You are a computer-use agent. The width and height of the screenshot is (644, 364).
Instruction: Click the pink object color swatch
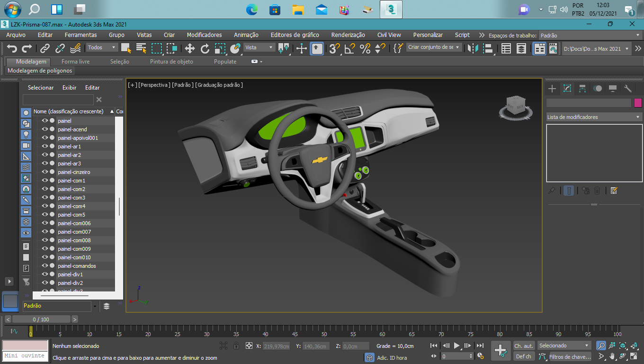[x=638, y=103]
